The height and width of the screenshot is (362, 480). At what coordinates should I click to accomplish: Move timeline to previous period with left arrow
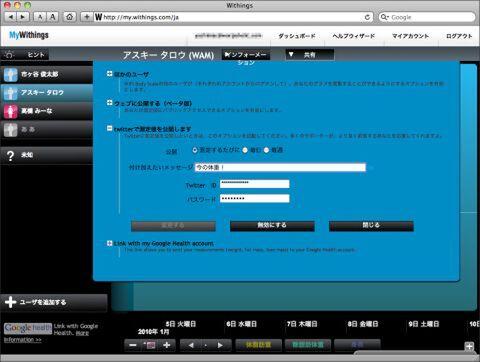coord(191,345)
